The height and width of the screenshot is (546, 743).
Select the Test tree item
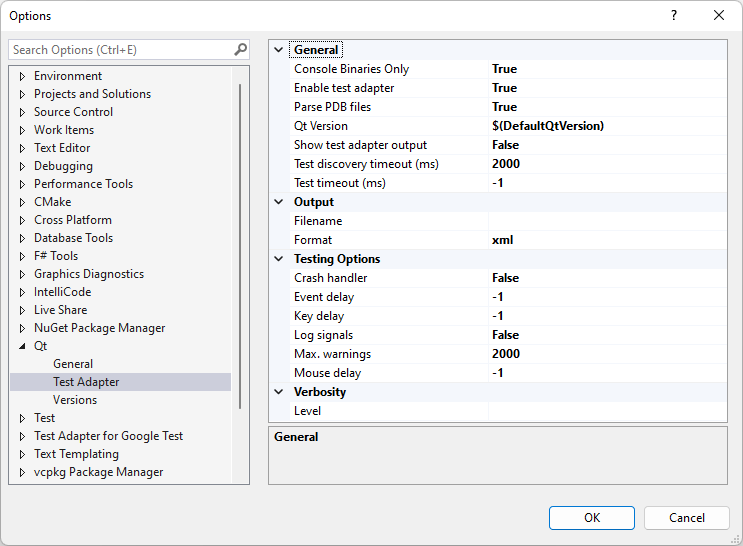(x=45, y=418)
